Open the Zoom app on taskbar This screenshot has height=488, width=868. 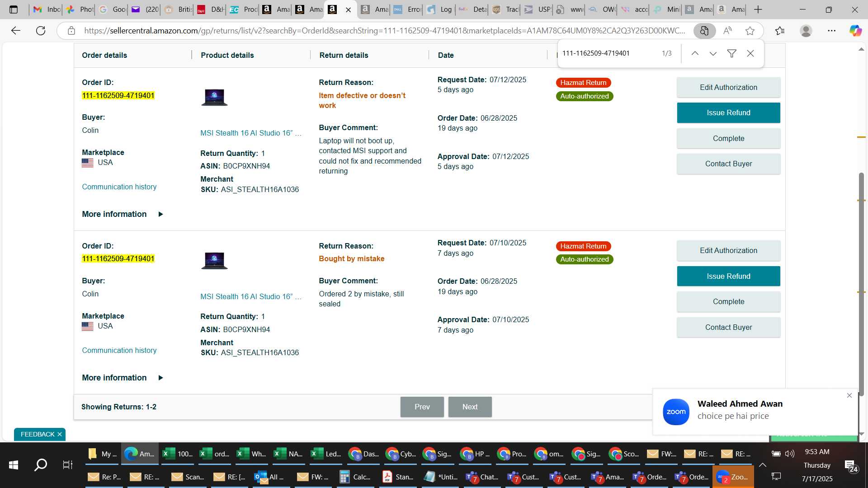[x=733, y=477]
